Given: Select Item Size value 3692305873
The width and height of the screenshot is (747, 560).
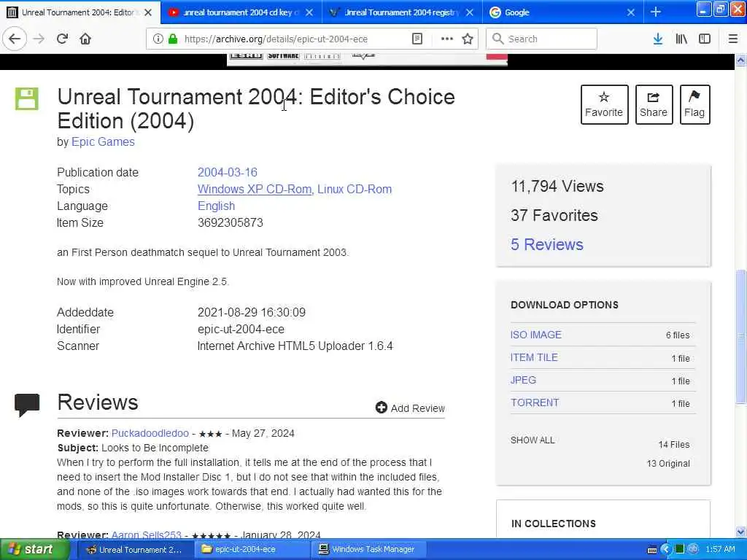Looking at the screenshot, I should [230, 223].
